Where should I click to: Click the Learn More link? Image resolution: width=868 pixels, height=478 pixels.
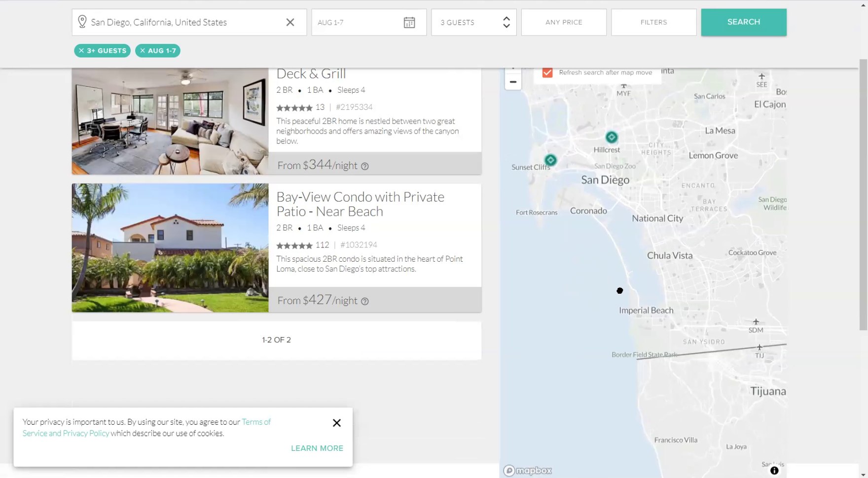click(317, 448)
